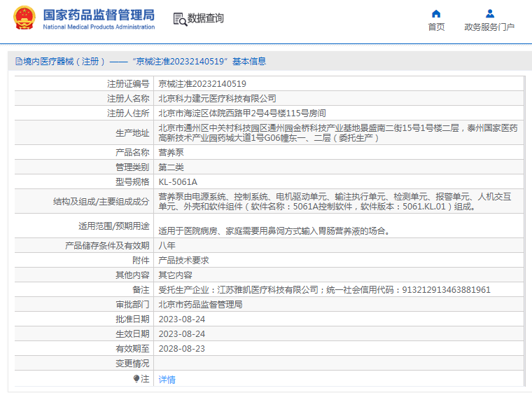Viewport: 532px width, 393px height.
Task: Click expiry date 2028-08-23
Action: [x=182, y=349]
